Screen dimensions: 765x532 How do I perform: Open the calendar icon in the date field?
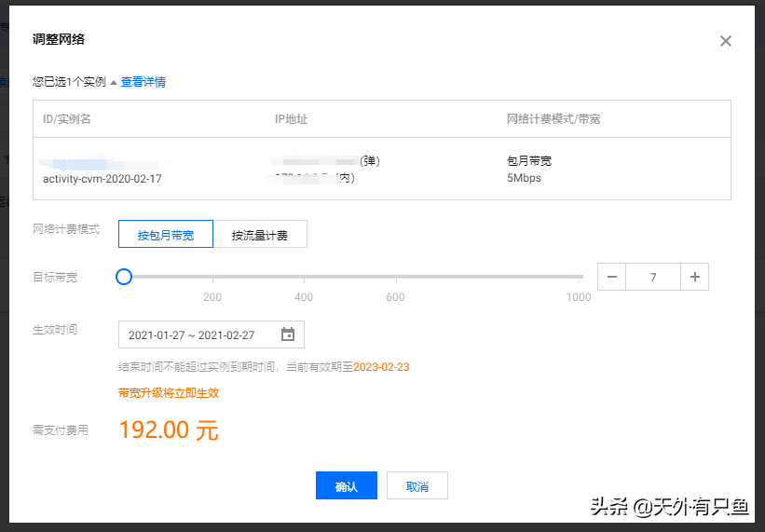(288, 334)
